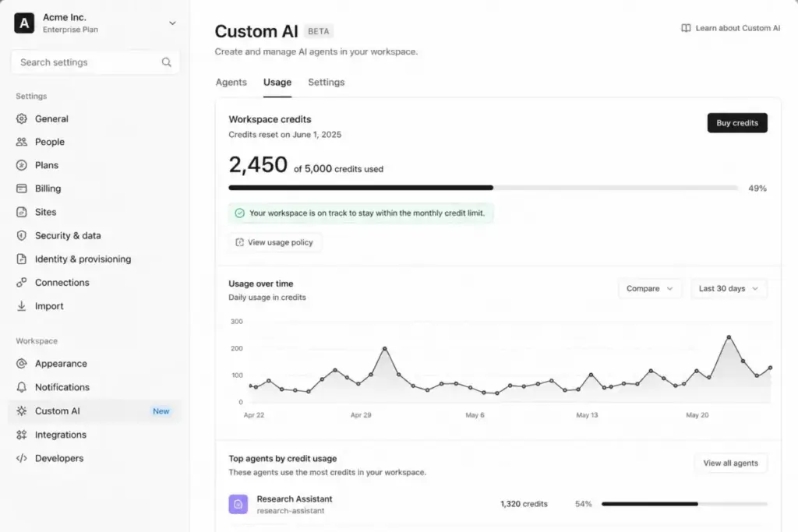798x532 pixels.
Task: Click the Notifications bell icon
Action: [21, 387]
